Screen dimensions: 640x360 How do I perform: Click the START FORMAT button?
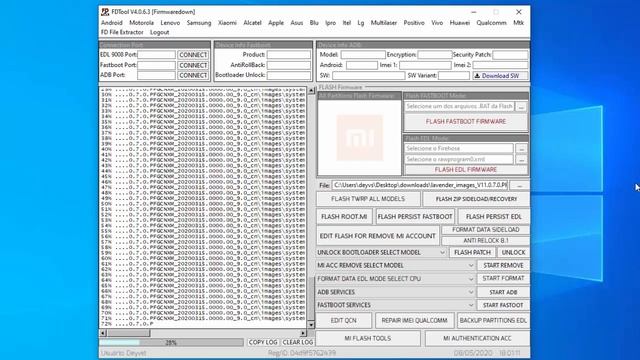[503, 278]
